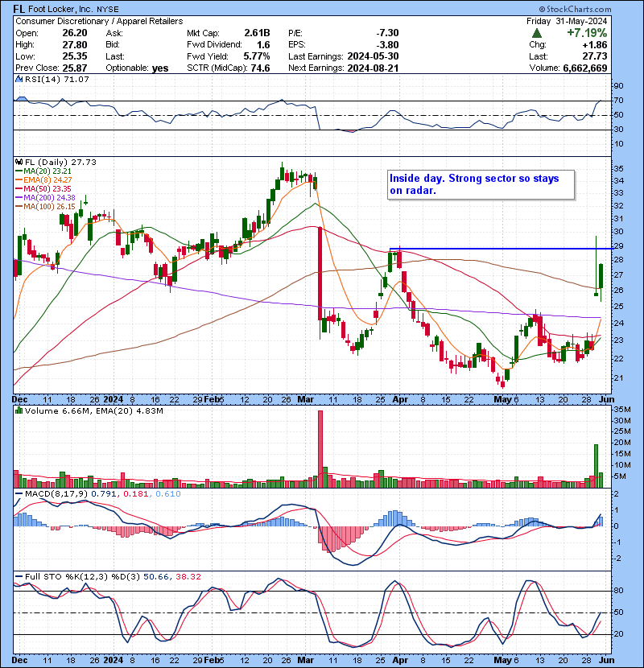Click the Optionable yes value
Viewport: 644px width, 668px height.
(x=160, y=68)
